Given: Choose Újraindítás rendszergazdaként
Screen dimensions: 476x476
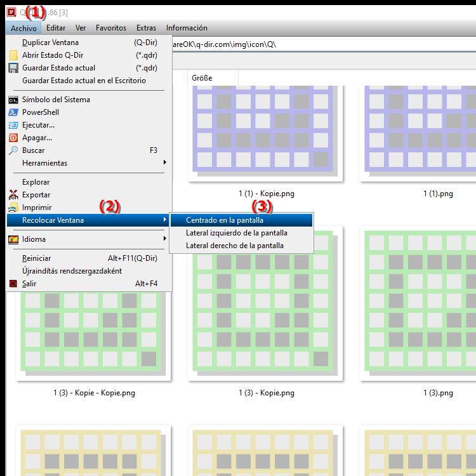Looking at the screenshot, I should click(89, 271).
